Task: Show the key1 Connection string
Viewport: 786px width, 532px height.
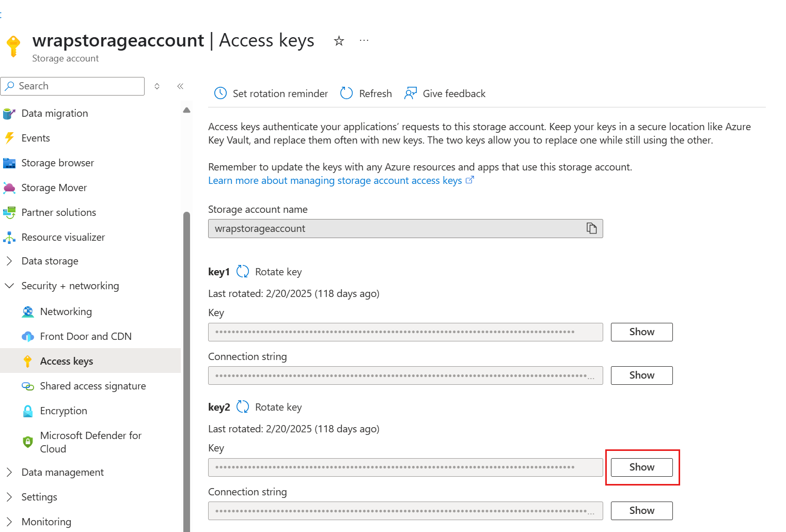Action: (x=641, y=375)
